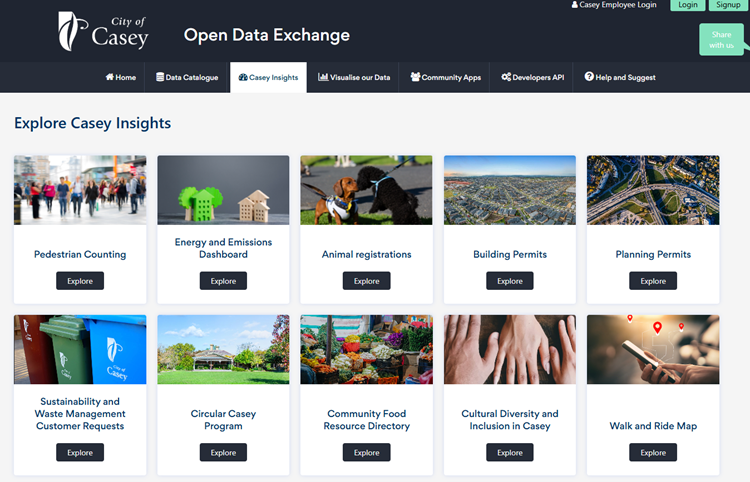This screenshot has width=750, height=482.
Task: Click the Cultural Diversity hands photo
Action: click(x=510, y=350)
